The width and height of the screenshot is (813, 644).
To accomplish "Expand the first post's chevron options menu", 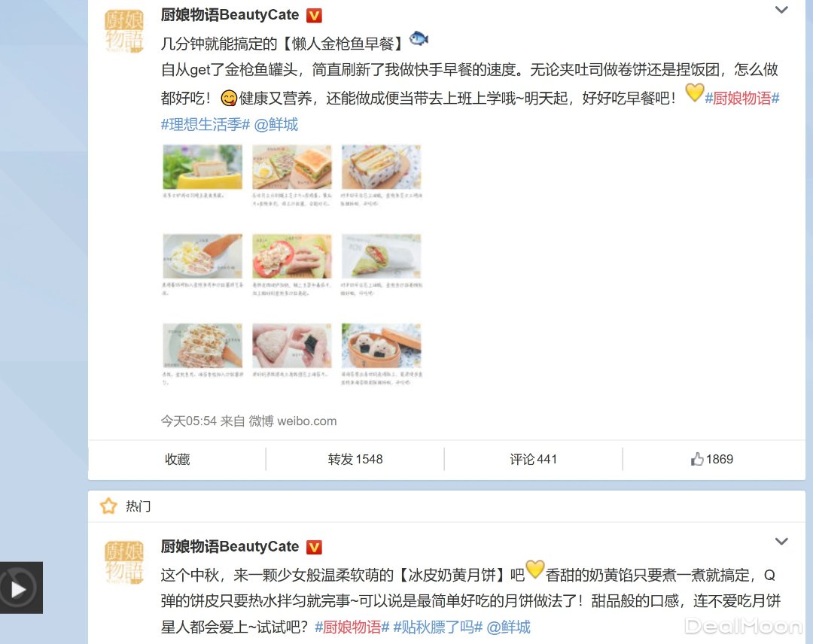I will point(781,10).
